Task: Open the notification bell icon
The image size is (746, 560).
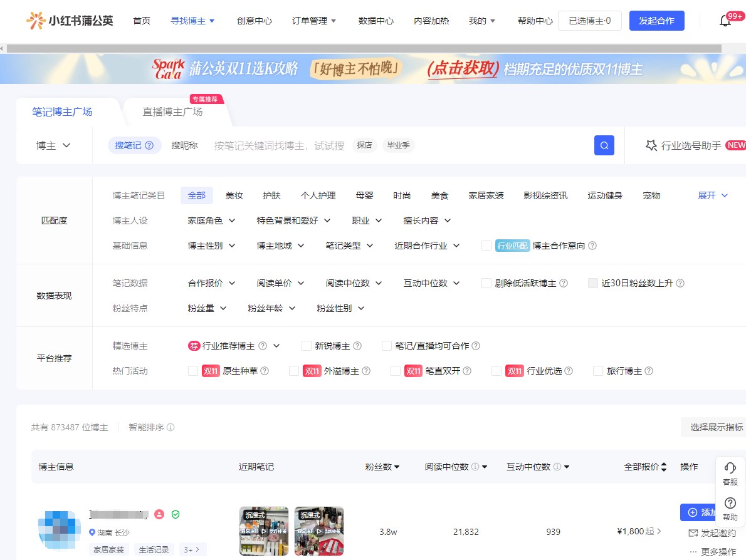Action: [725, 21]
